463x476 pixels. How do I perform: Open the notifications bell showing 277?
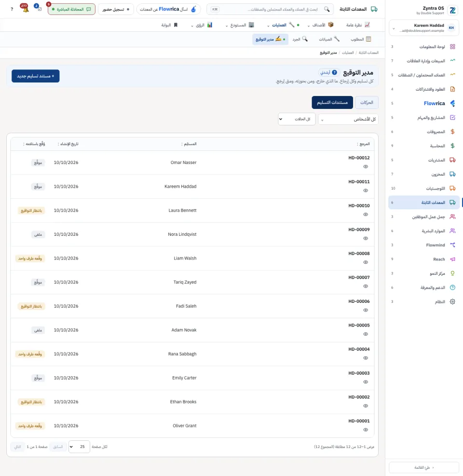(25, 9)
